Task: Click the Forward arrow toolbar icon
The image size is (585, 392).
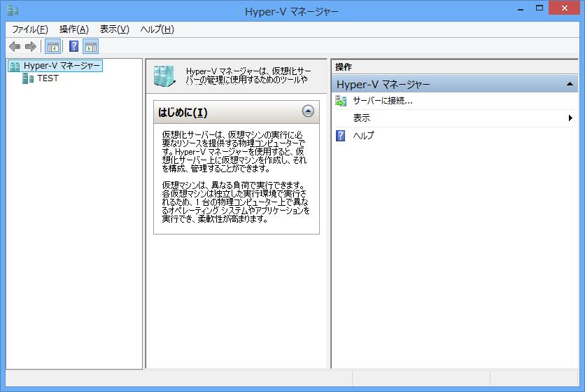Action: [x=31, y=47]
